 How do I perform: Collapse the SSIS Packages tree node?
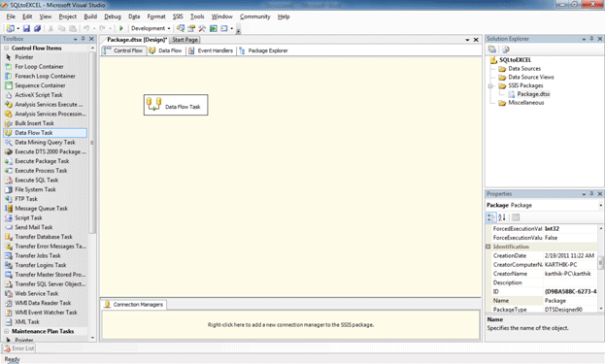[x=490, y=85]
